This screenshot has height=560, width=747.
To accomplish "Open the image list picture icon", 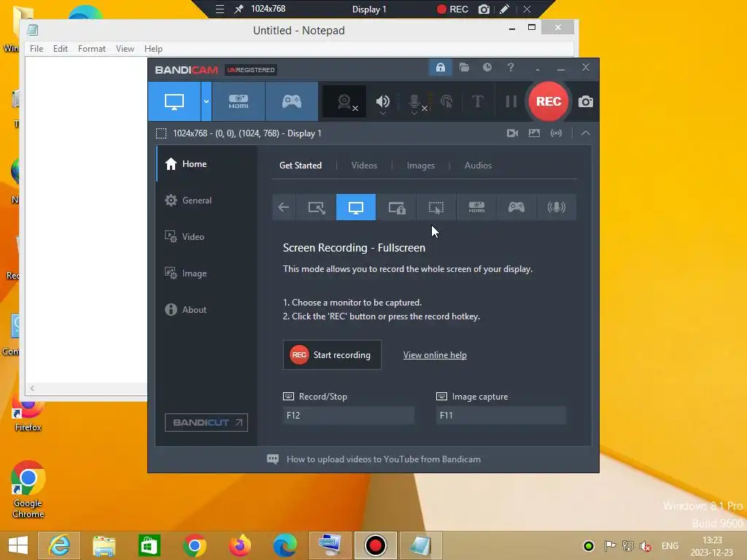I will 534,133.
